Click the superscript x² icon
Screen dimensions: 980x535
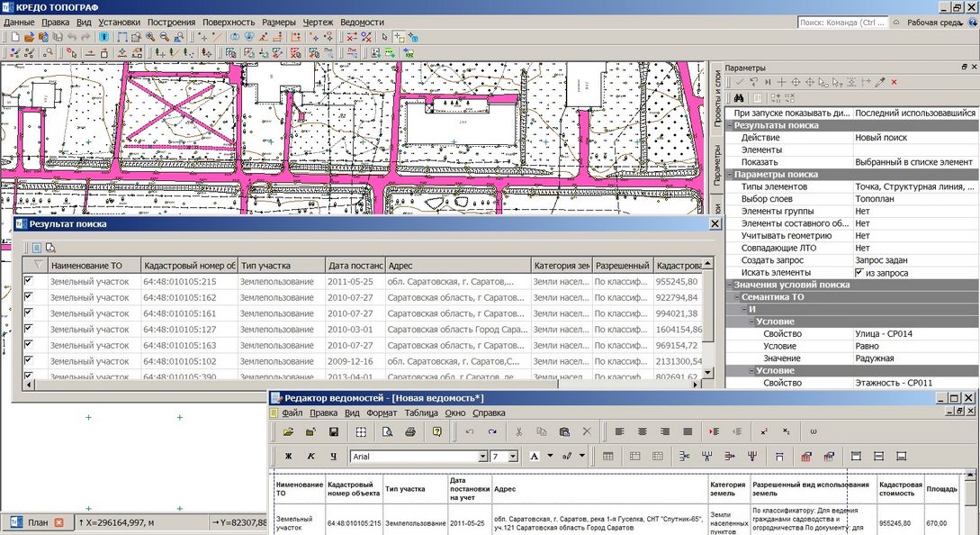tap(764, 432)
